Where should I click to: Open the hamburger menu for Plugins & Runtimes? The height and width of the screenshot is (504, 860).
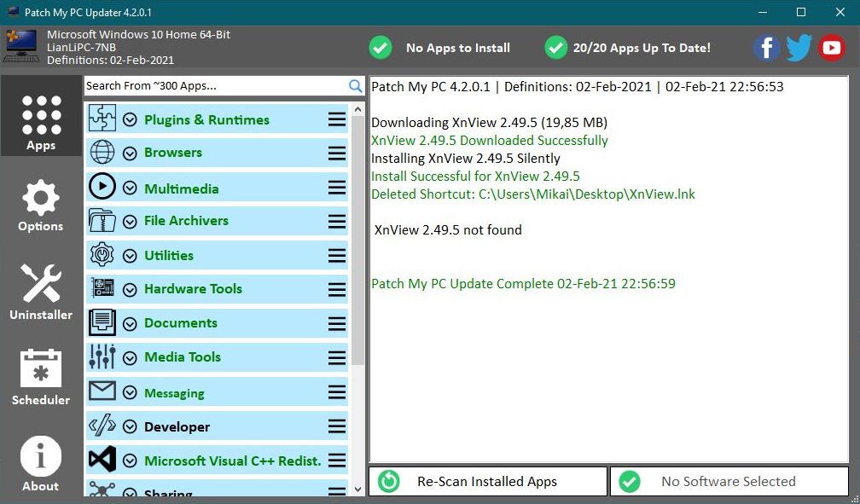[337, 119]
